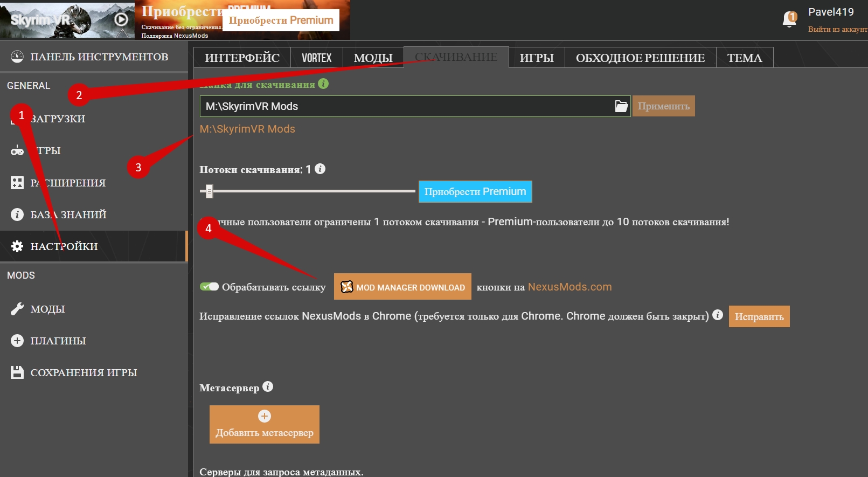Click the dashboard gauge icon in sidebar

click(17, 57)
